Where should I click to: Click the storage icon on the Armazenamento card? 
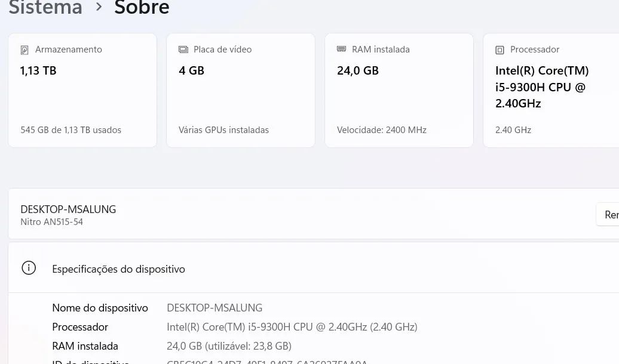(x=24, y=50)
